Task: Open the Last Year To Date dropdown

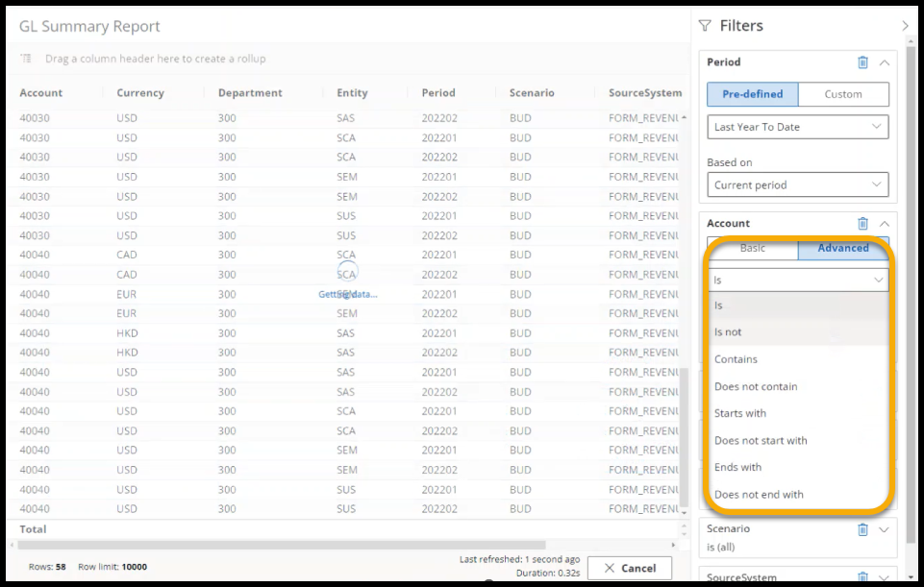Action: (797, 127)
